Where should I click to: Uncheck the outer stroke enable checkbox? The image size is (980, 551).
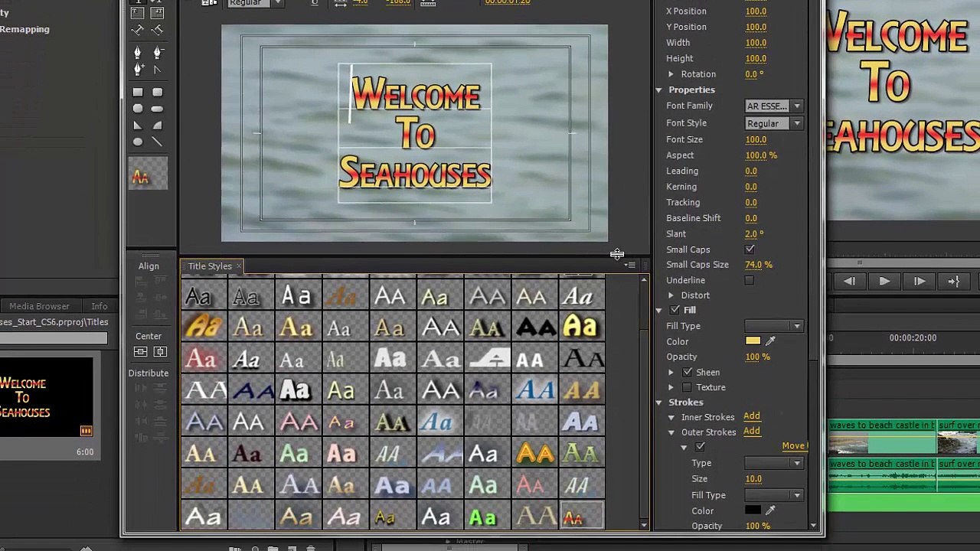[700, 447]
